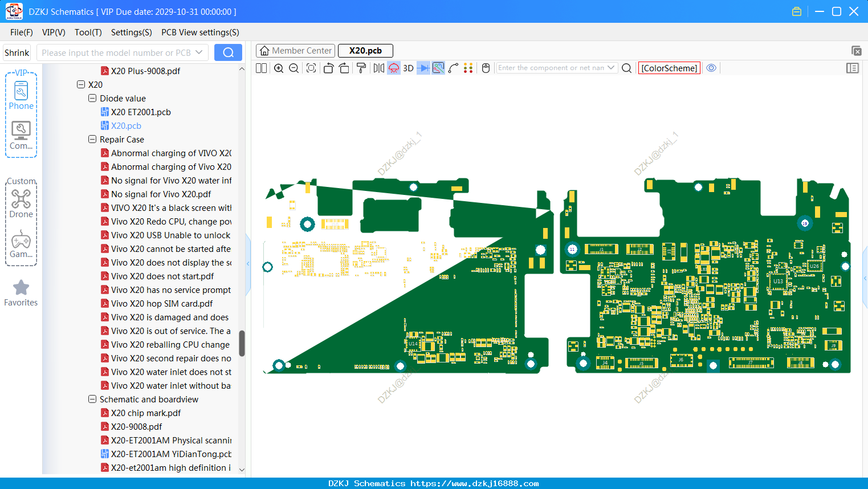Screen dimensions: 868x489
Task: Open the VIP(V) menu
Action: tap(54, 32)
